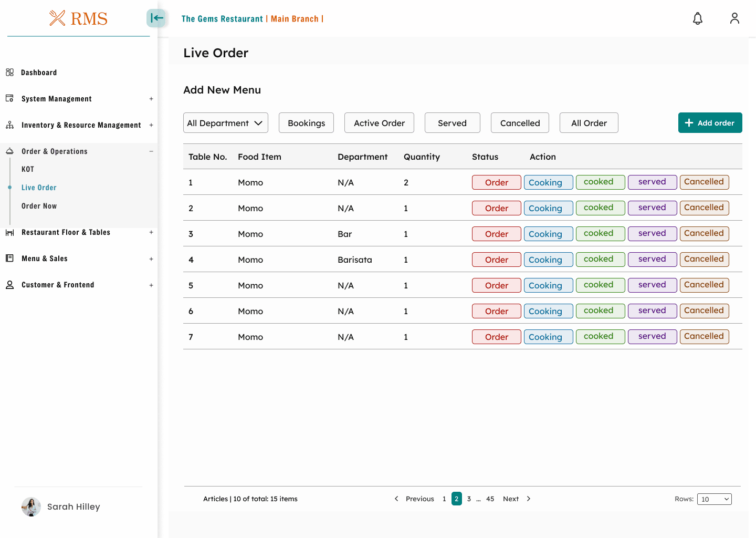The height and width of the screenshot is (538, 756).
Task: Click the Inventory & Resource Management icon
Action: click(9, 125)
